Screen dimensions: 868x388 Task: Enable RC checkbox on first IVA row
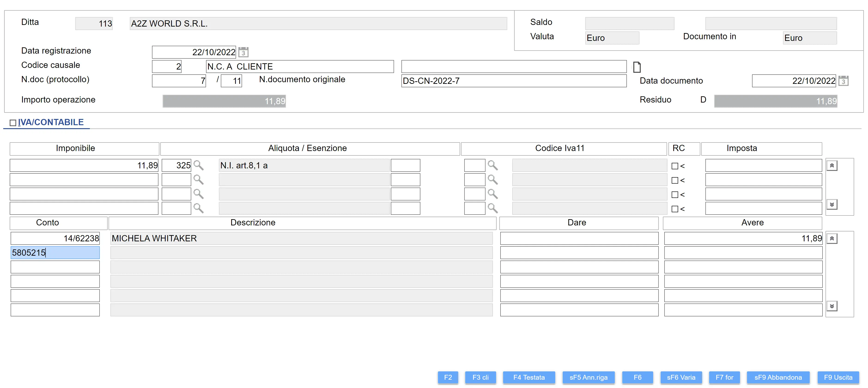[x=675, y=166]
